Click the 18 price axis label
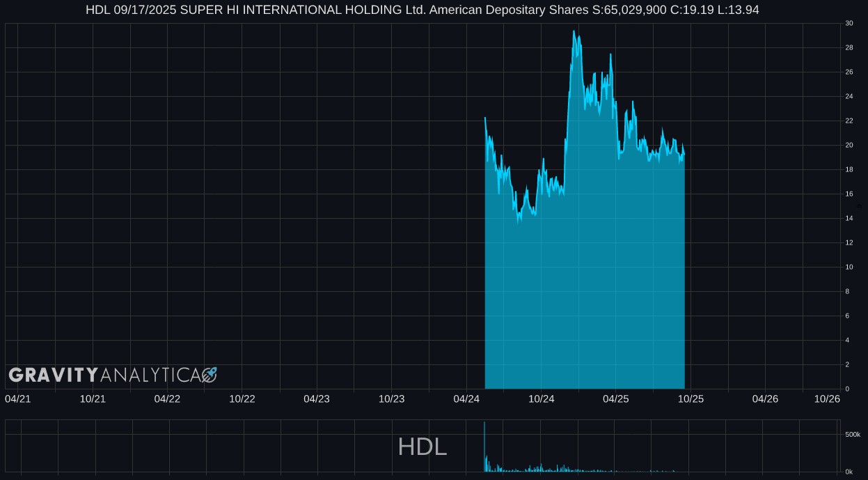This screenshot has height=480, width=868. click(x=849, y=169)
